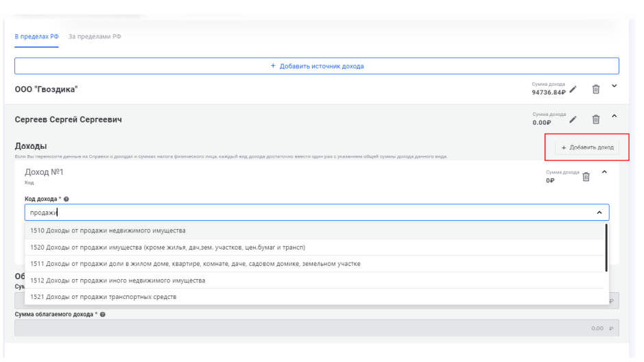Viewport: 644px width, 362px height.
Task: Expand the ООО "Гвоздика" section
Action: [614, 87]
